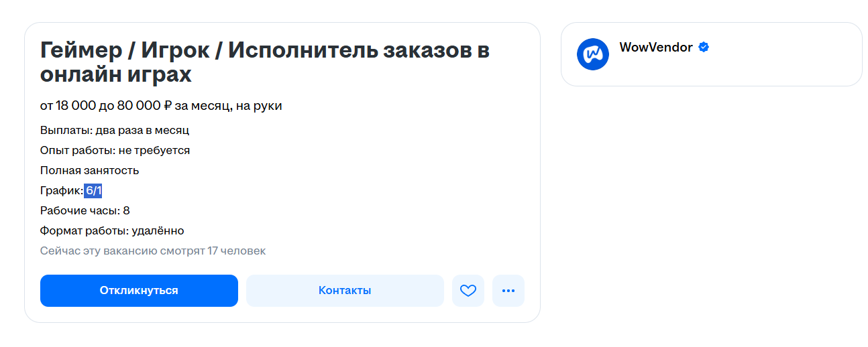Image resolution: width=868 pixels, height=347 pixels.
Task: Click the blue verified checkmark badge
Action: [704, 48]
